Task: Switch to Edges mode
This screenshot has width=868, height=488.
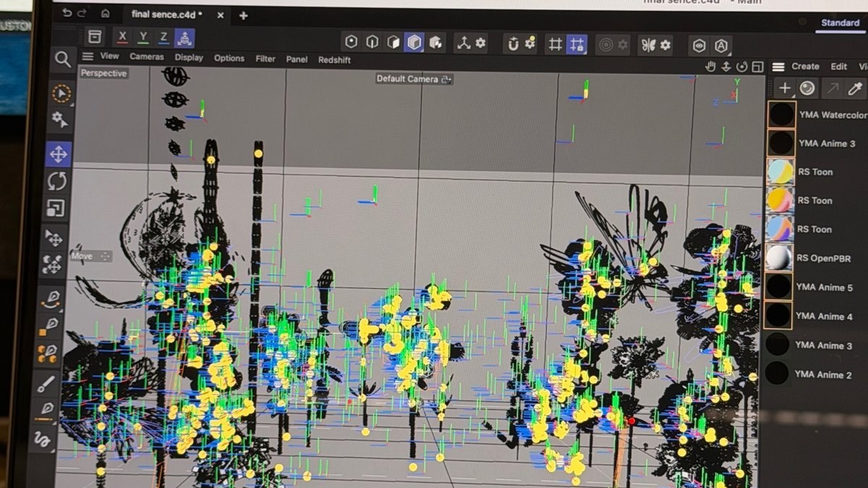Action: [x=372, y=42]
